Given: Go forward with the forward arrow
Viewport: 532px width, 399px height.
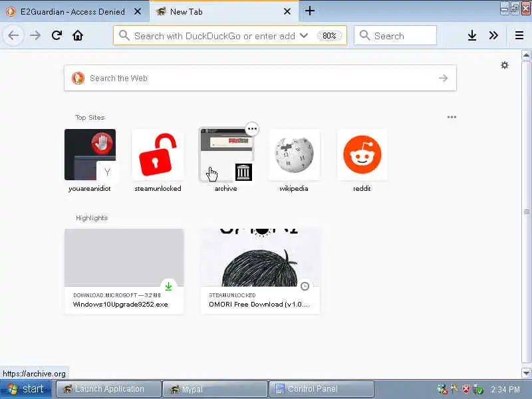Looking at the screenshot, I should click(x=35, y=35).
